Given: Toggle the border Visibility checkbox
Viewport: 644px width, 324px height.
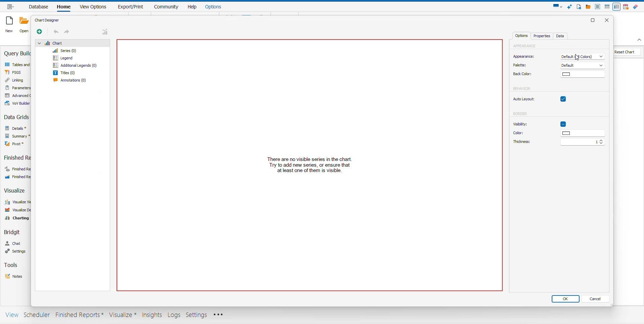Looking at the screenshot, I should tap(563, 124).
